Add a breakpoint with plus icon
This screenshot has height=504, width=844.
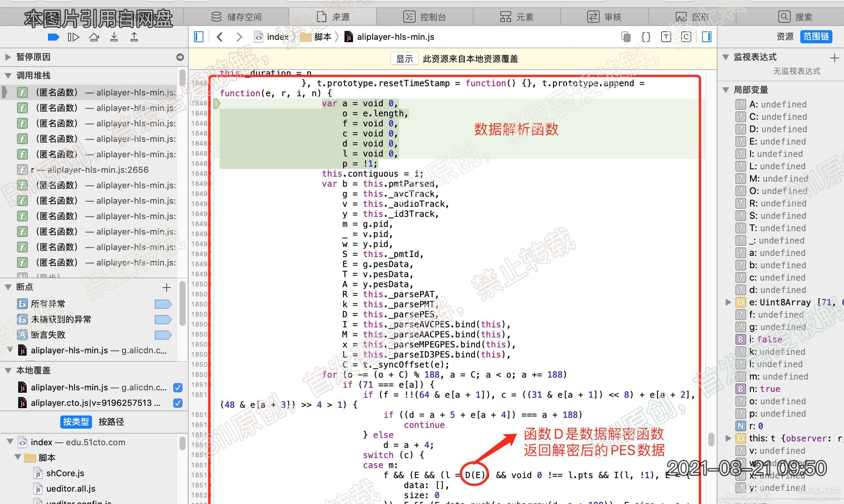(167, 288)
